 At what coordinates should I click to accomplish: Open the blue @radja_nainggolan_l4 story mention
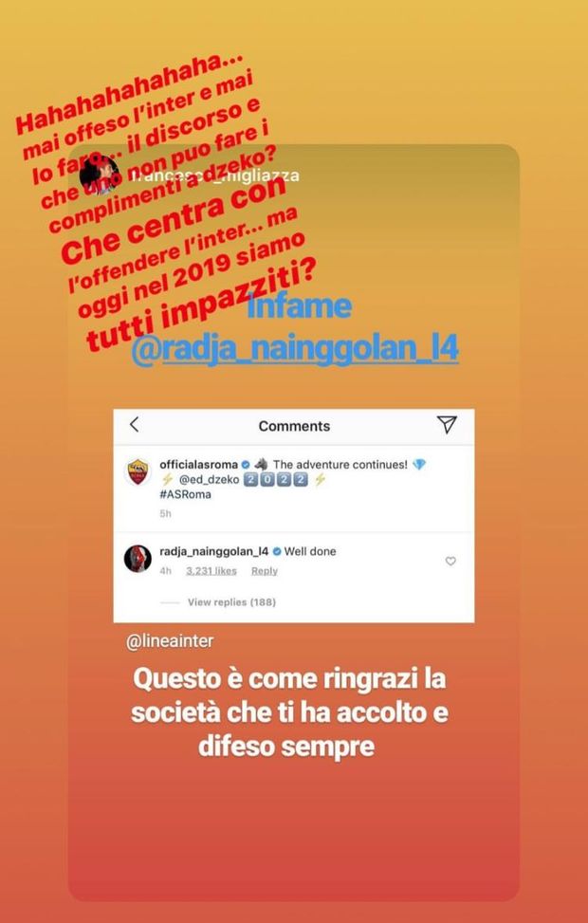pyautogui.click(x=295, y=348)
